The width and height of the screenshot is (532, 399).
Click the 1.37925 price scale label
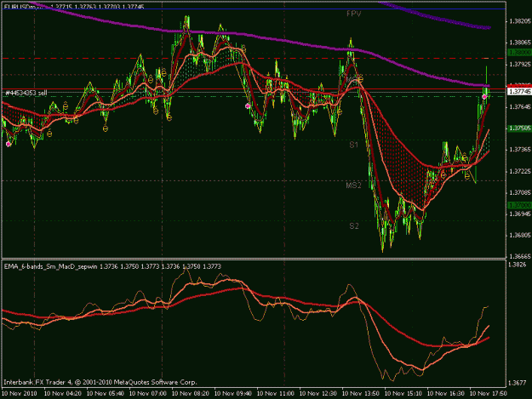click(x=519, y=64)
